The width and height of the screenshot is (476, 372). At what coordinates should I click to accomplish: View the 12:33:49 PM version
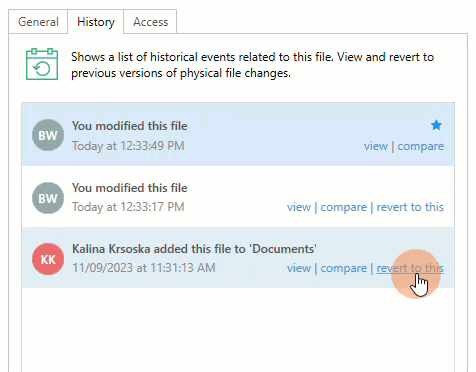pos(376,146)
